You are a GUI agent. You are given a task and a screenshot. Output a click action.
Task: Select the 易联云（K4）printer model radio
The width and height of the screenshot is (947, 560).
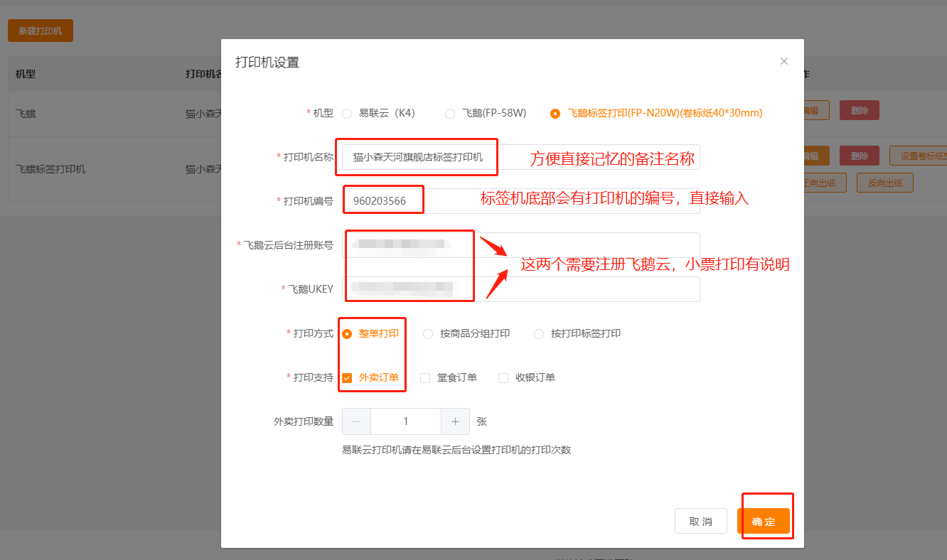point(347,113)
